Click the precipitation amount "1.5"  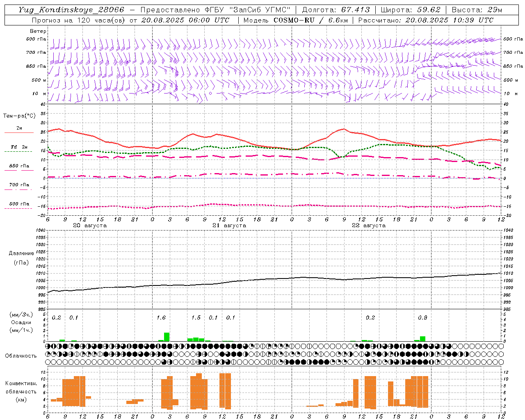[196, 318]
